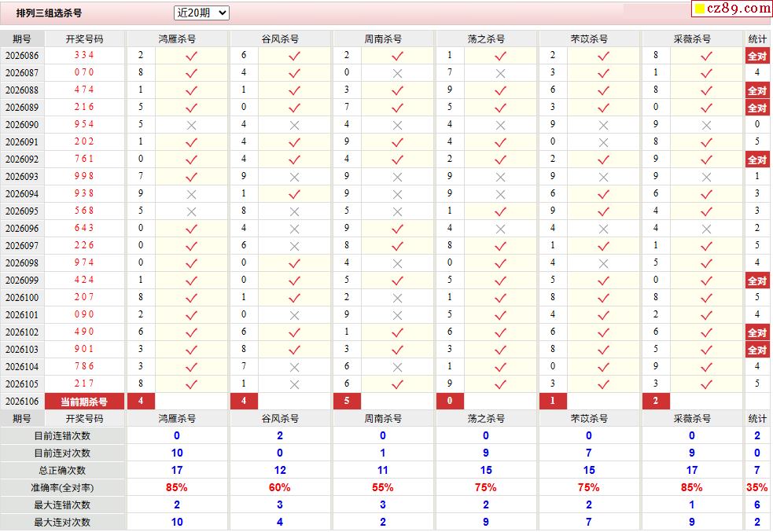Click the draw numbers 3 3 4 for 2026086
The width and height of the screenshot is (773, 532).
pyautogui.click(x=84, y=56)
